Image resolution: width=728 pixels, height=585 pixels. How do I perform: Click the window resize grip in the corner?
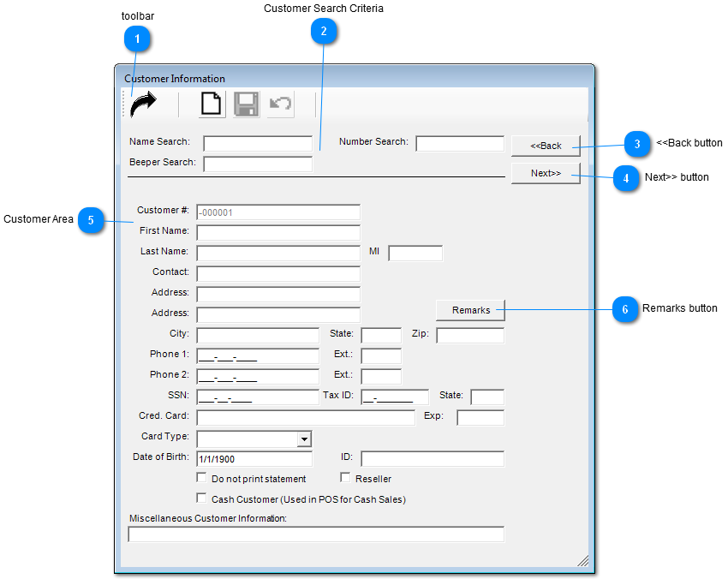click(583, 561)
